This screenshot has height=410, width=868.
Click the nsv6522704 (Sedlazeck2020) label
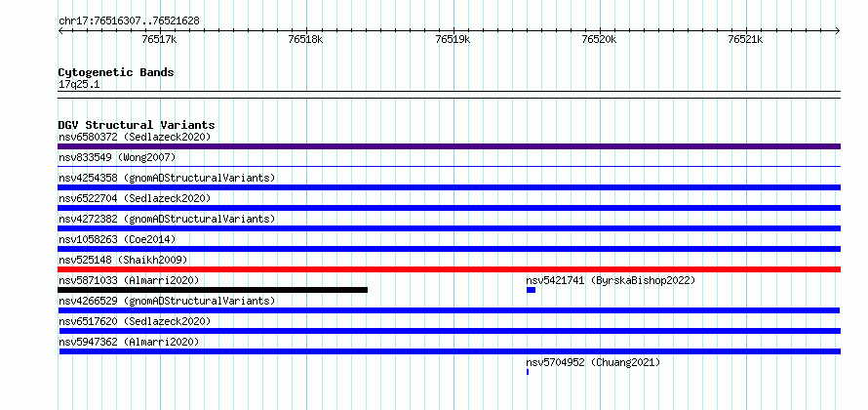tap(135, 198)
